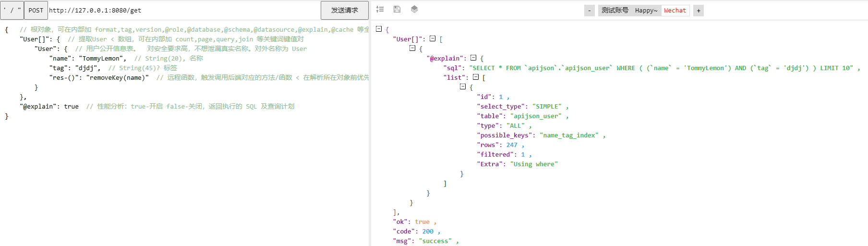This screenshot has width=868, height=246.
Task: Click the floppy disk save icon
Action: click(x=397, y=9)
